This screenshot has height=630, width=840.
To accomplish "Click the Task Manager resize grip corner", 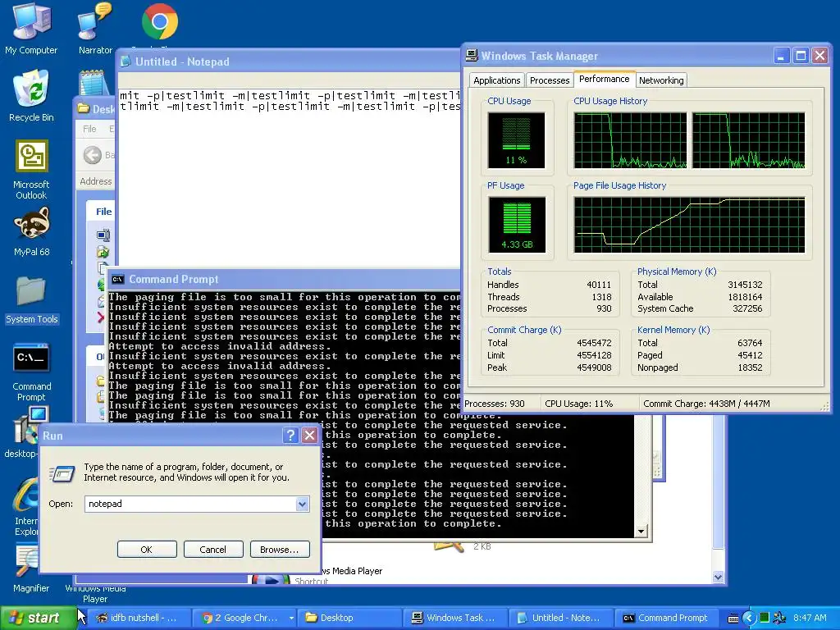I will (825, 407).
